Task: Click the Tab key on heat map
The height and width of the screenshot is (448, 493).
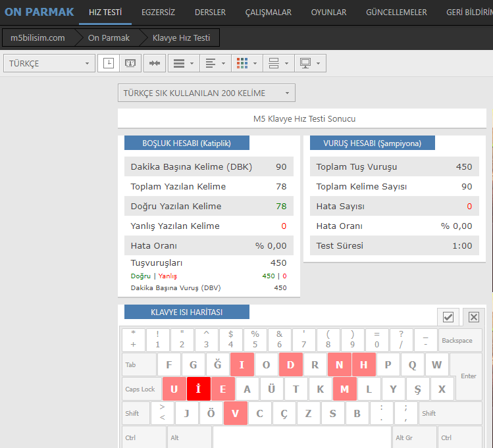Action: (139, 364)
